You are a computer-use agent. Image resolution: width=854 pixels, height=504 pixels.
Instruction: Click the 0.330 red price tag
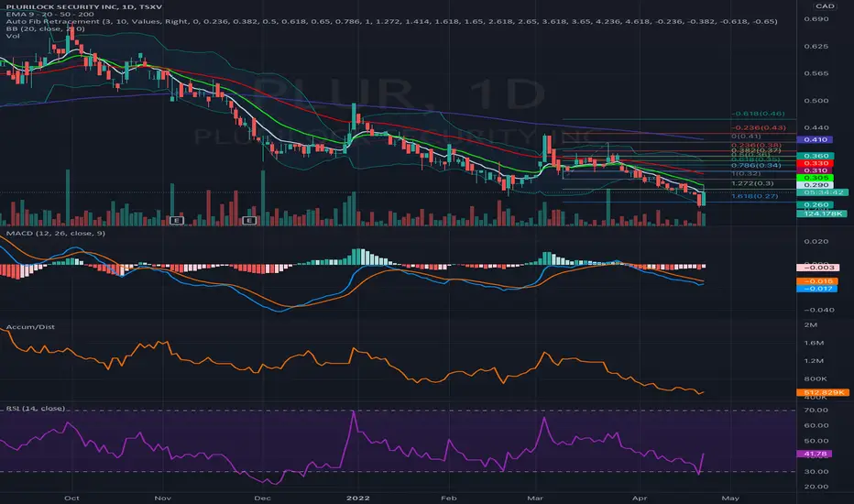point(816,163)
